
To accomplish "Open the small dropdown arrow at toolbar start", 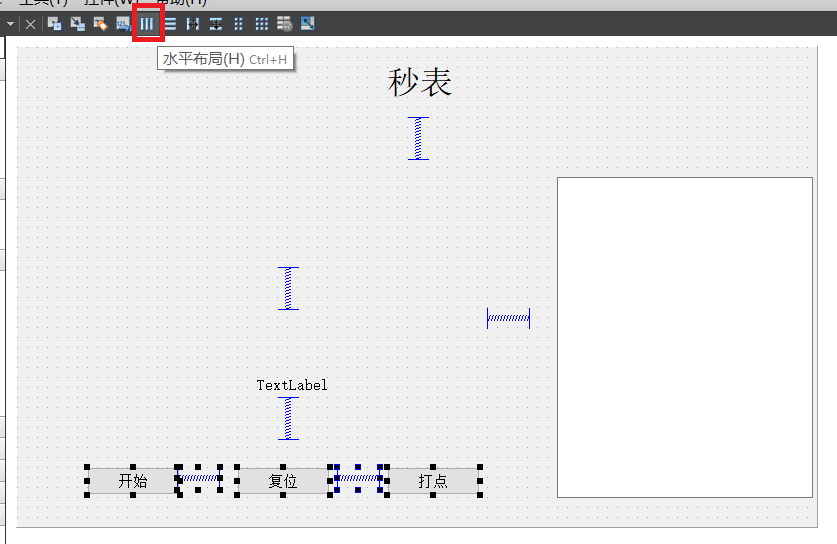I will (x=10, y=24).
